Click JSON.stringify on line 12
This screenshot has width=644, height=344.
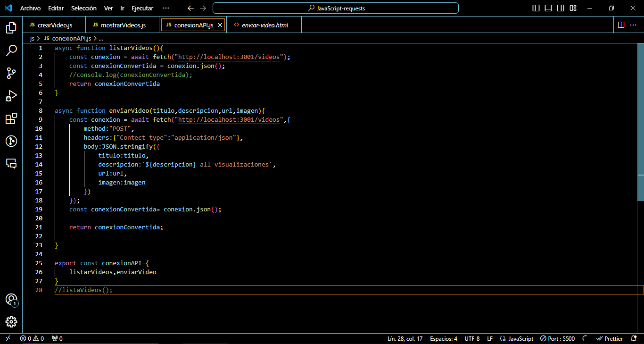coord(127,146)
